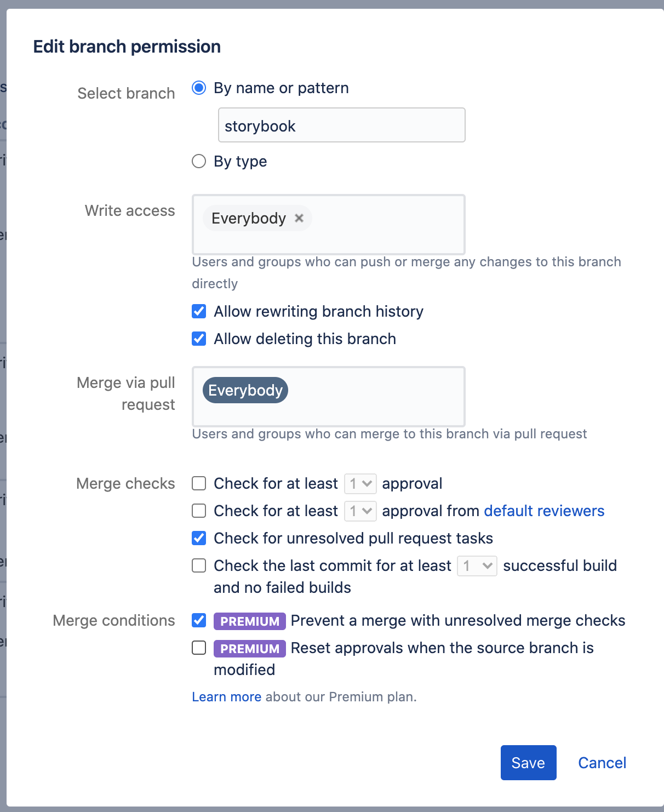Remove Everybody tag from Write access
Screen dimensions: 664x812
click(x=299, y=218)
